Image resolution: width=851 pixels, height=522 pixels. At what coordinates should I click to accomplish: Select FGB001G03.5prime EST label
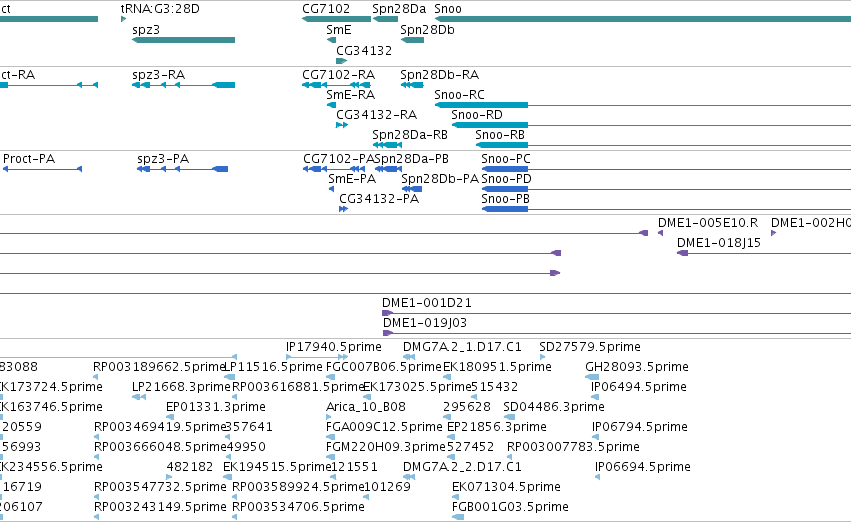click(x=510, y=508)
